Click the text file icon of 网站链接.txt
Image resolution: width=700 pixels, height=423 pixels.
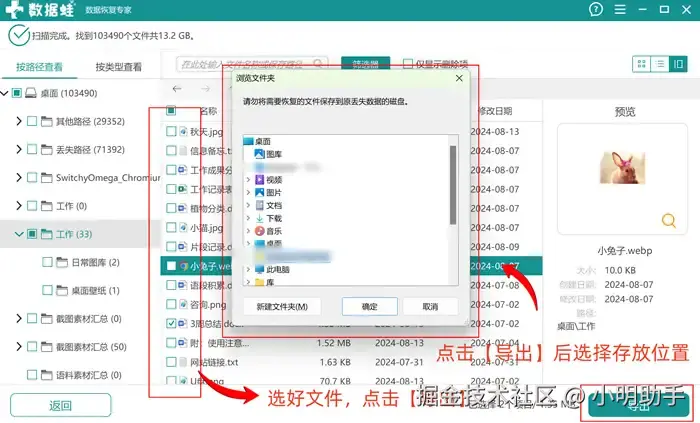pyautogui.click(x=183, y=362)
